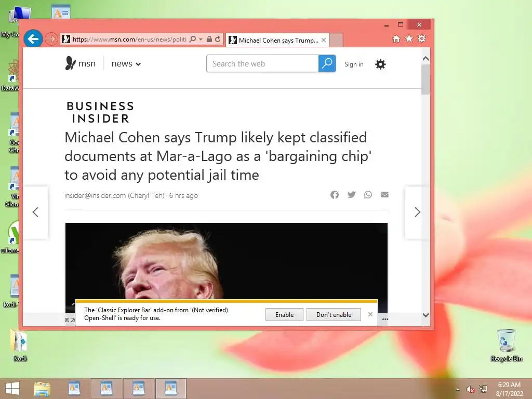Screen dimensions: 532x399
Task: Click the security lock icon in address bar
Action: [x=209, y=39]
